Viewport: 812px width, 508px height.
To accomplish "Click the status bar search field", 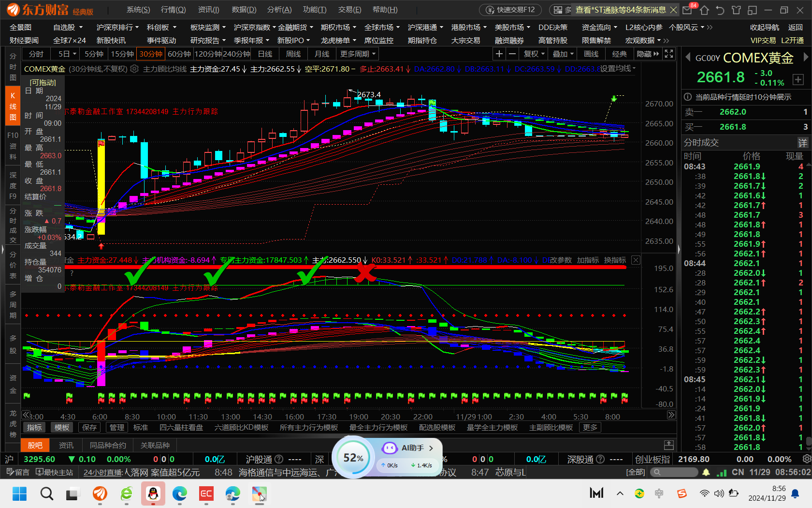I will tap(674, 472).
